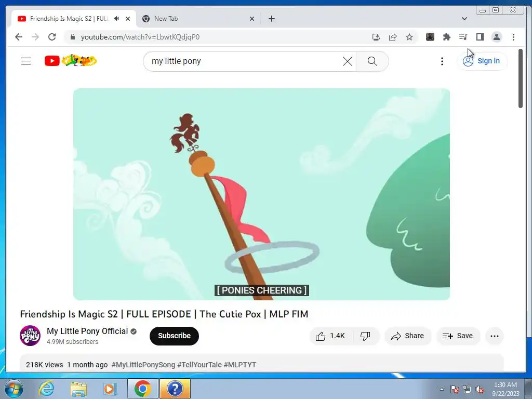Open YouTube settings three-dot menu
Screen dimensions: 532x399
point(442,61)
